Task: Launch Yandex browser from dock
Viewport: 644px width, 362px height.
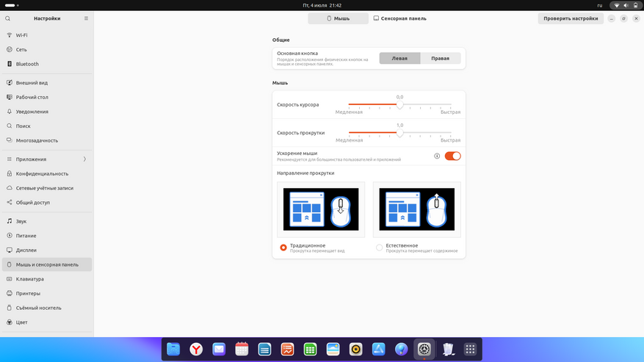Action: pos(196,350)
